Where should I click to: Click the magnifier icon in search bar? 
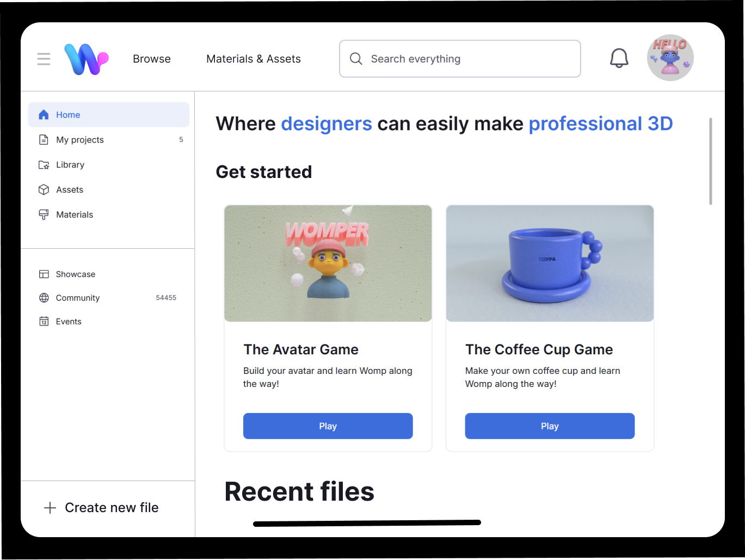[356, 59]
